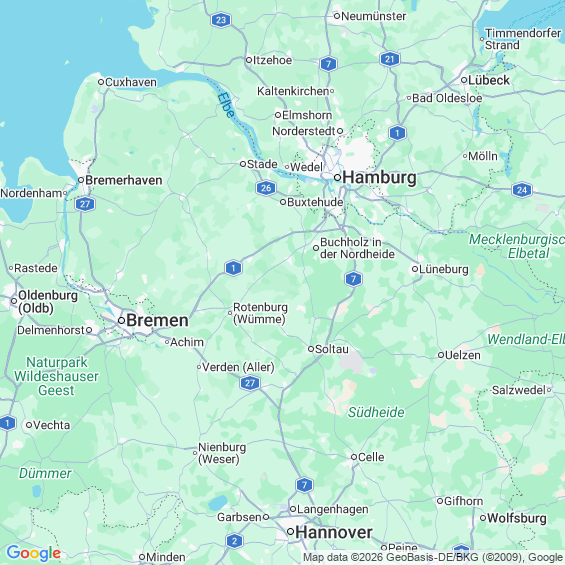Select the highway 21 shield marker

pos(390,59)
